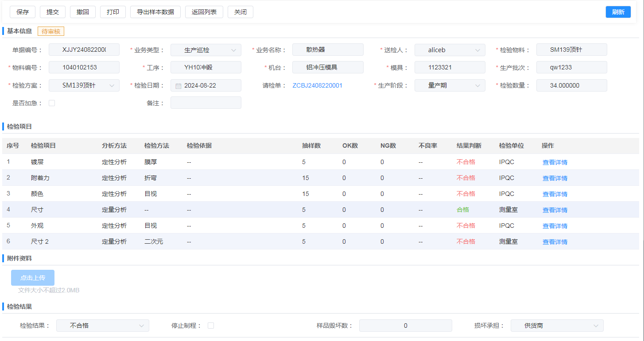The height and width of the screenshot is (341, 644).
Task: Click the 模具 field 1123321
Action: (x=450, y=67)
